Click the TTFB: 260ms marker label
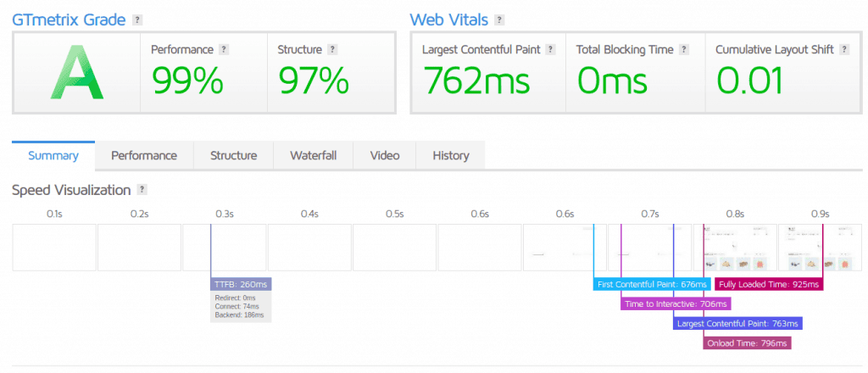This screenshot has height=373, width=868. point(241,285)
